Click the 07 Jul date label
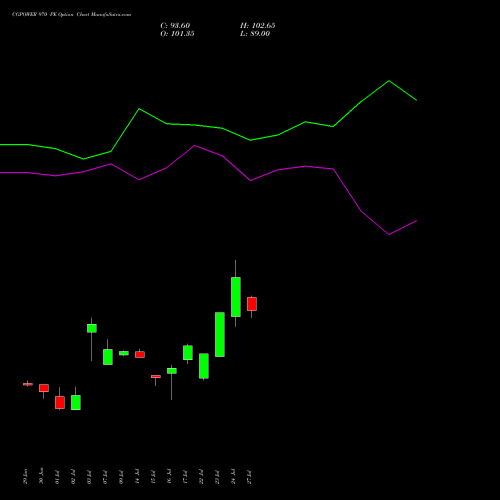The image size is (500, 500). (x=106, y=477)
